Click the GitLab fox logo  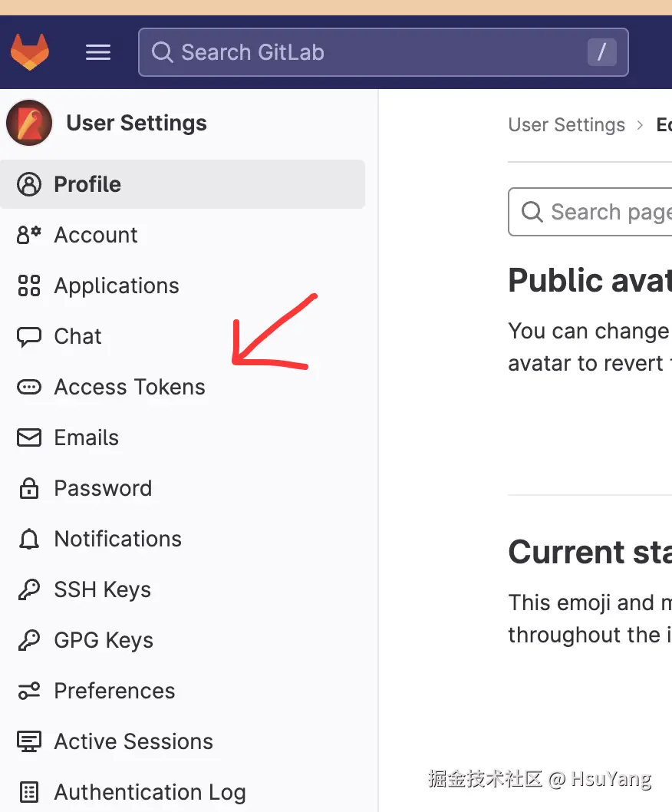click(30, 52)
